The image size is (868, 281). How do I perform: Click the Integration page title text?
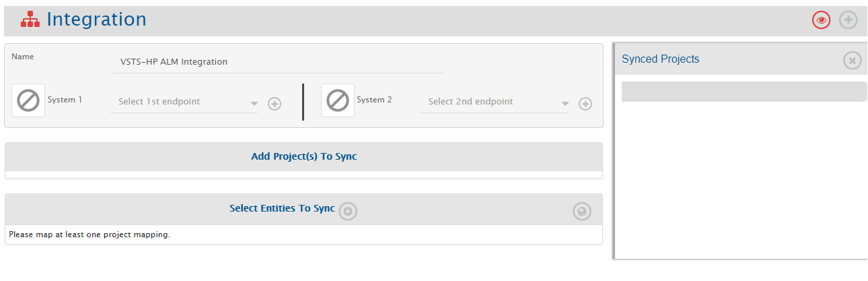(96, 20)
